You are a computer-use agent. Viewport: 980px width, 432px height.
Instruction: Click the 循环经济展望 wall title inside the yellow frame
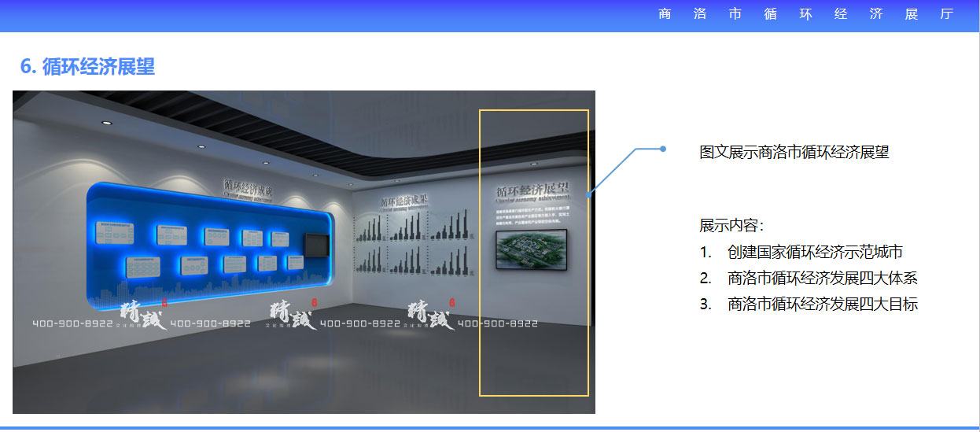532,191
